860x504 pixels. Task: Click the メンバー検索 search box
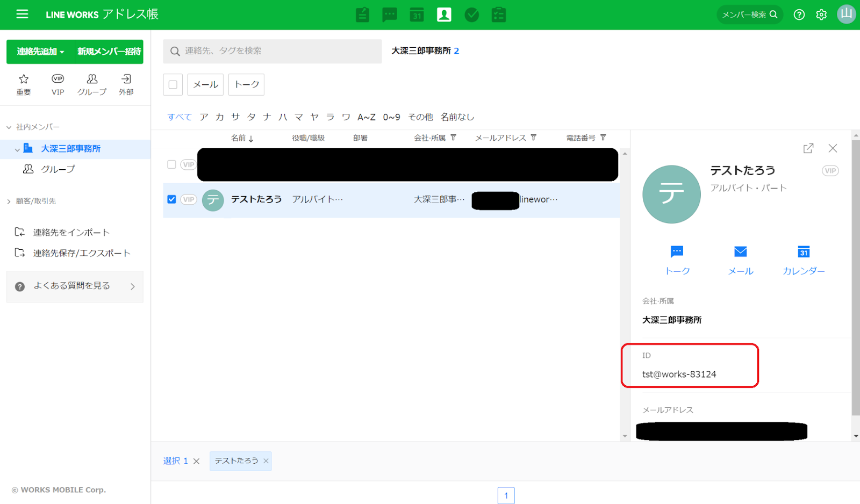pos(750,15)
